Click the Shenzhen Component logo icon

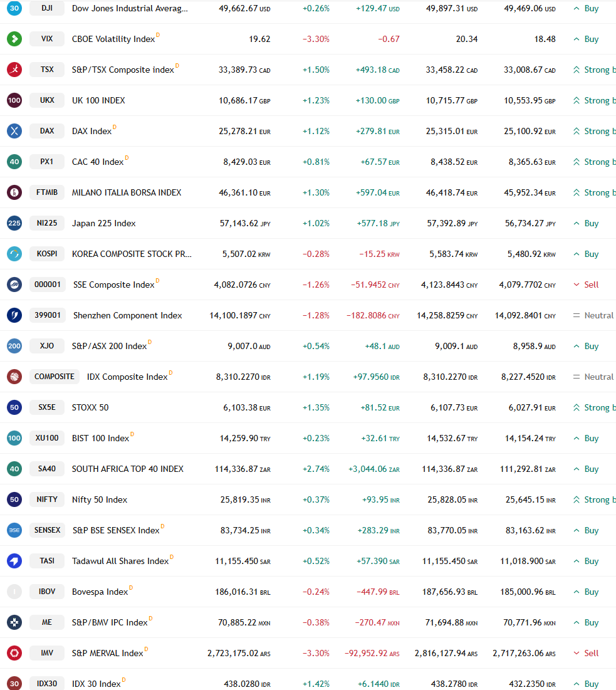[x=14, y=315]
